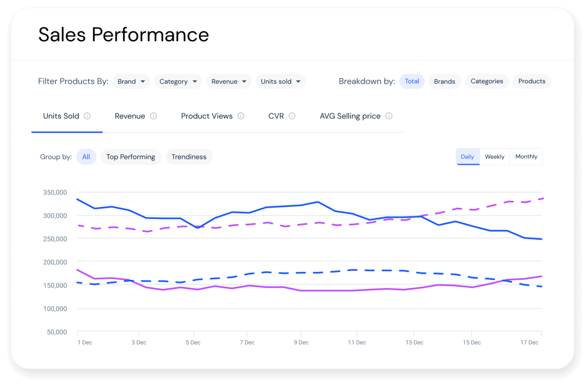Set breakdown to Brands
Viewport: 588px width, 386px height.
[x=444, y=81]
